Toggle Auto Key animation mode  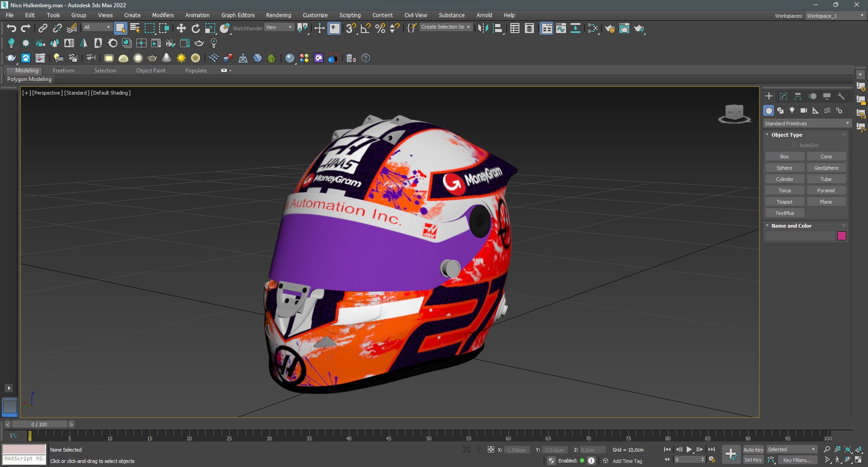[753, 449]
